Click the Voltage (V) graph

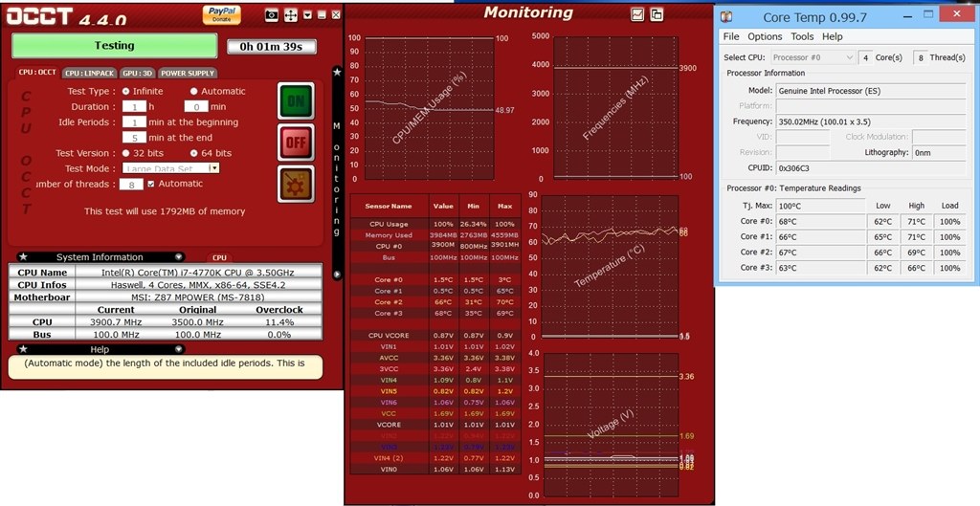coord(612,425)
